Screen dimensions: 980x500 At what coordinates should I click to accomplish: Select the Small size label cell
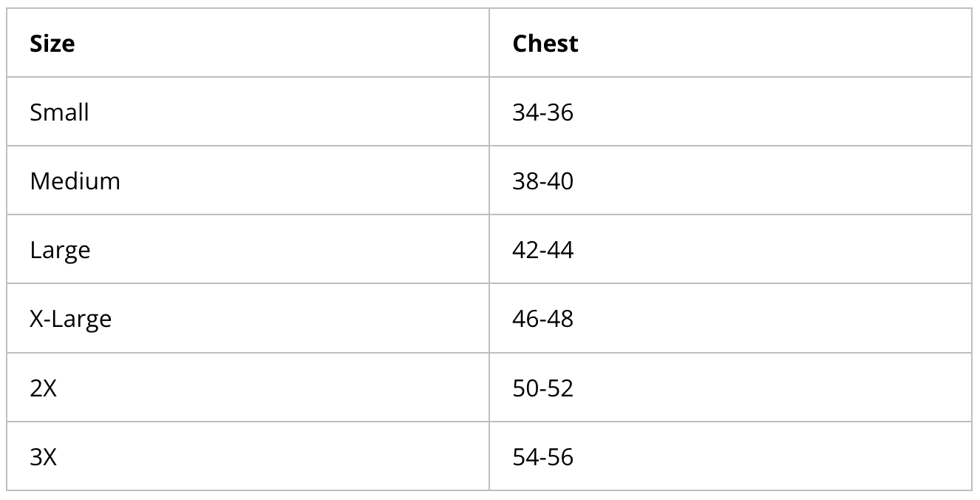coord(59,112)
